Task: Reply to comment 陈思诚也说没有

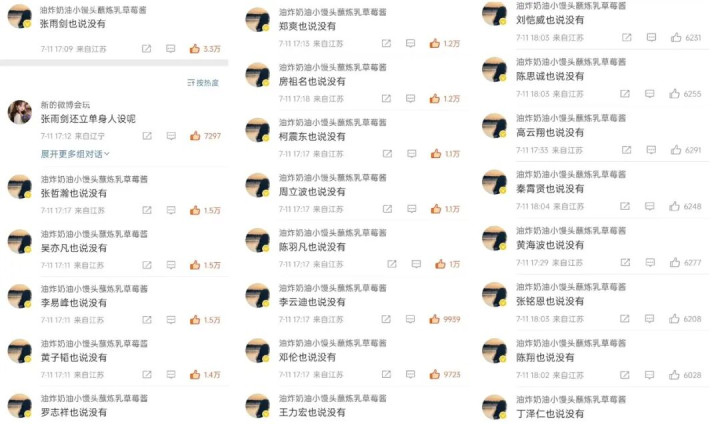Action: pyautogui.click(x=649, y=94)
